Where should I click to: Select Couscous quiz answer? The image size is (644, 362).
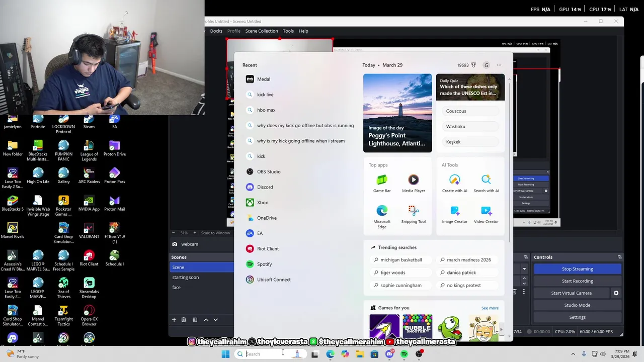pyautogui.click(x=470, y=111)
